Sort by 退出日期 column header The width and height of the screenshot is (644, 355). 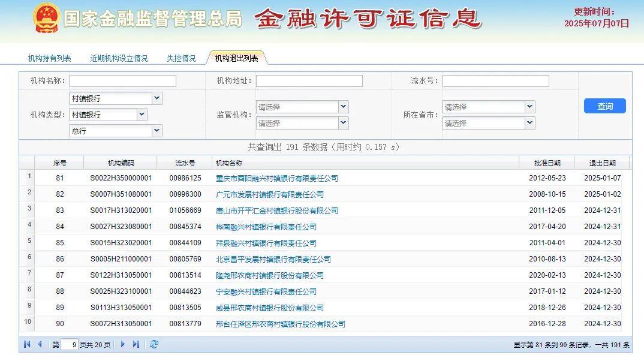coord(602,163)
